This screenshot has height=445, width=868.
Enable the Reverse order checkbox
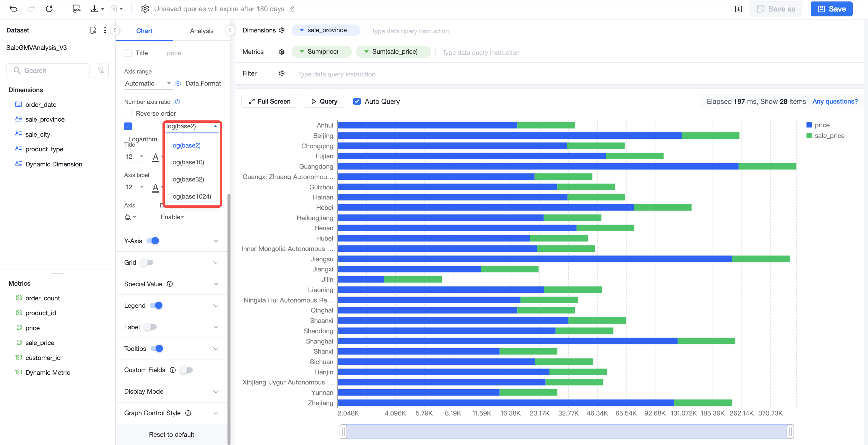point(128,113)
